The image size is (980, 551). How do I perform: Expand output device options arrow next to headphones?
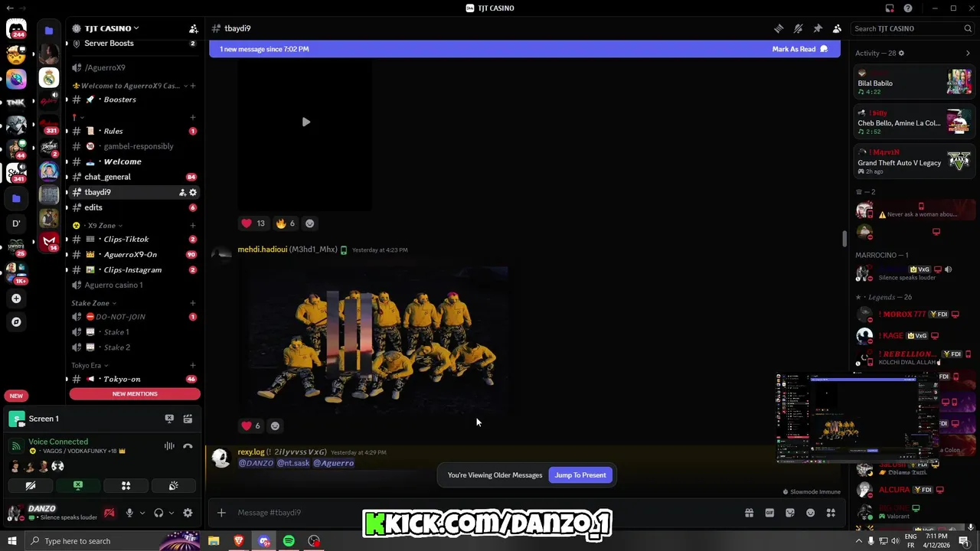(x=171, y=513)
